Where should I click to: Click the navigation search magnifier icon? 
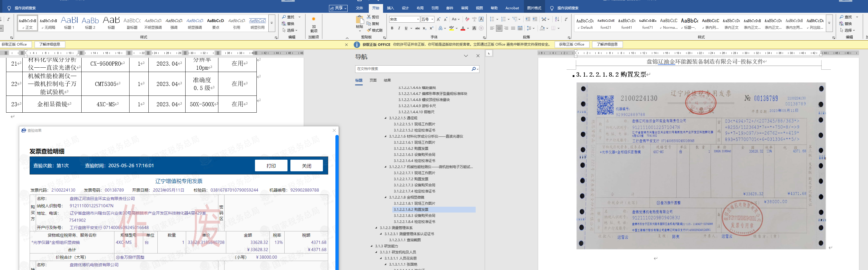[473, 69]
